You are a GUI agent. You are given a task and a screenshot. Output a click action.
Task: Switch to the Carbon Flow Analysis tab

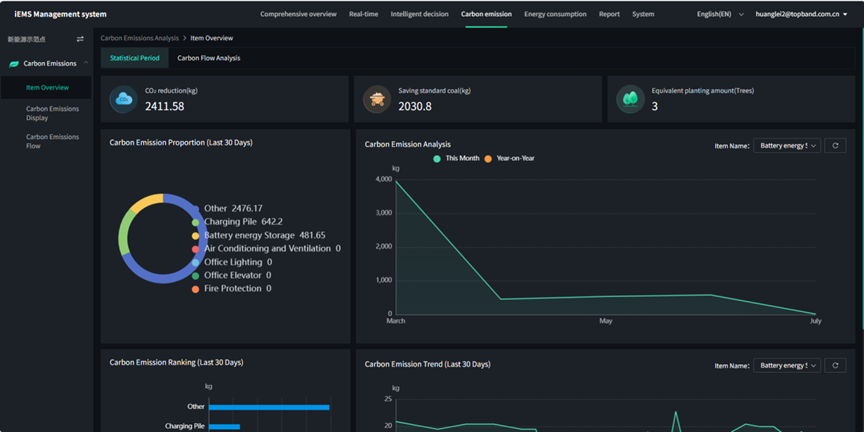(x=208, y=58)
